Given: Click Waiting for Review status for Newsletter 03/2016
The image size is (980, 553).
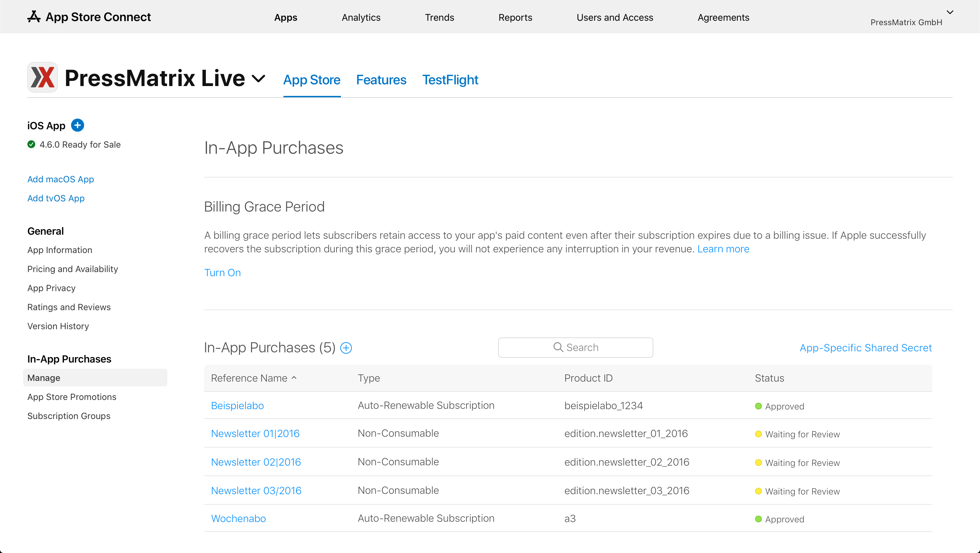Looking at the screenshot, I should point(797,491).
